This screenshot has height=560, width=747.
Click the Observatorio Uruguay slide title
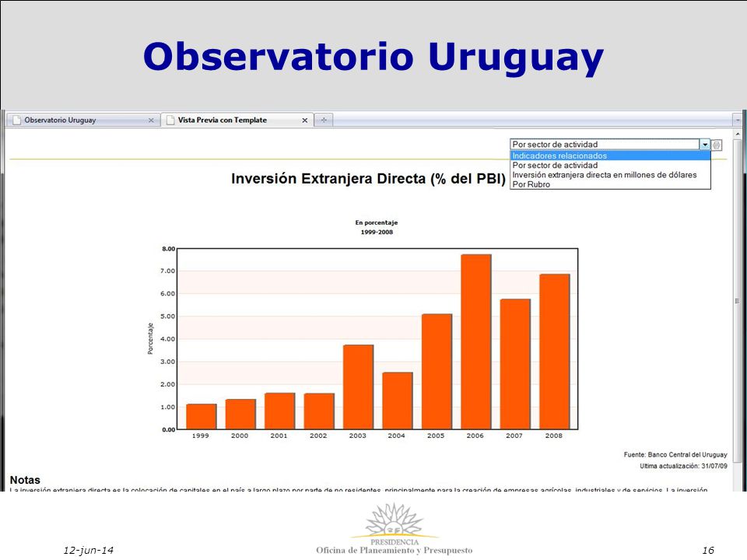pos(373,57)
